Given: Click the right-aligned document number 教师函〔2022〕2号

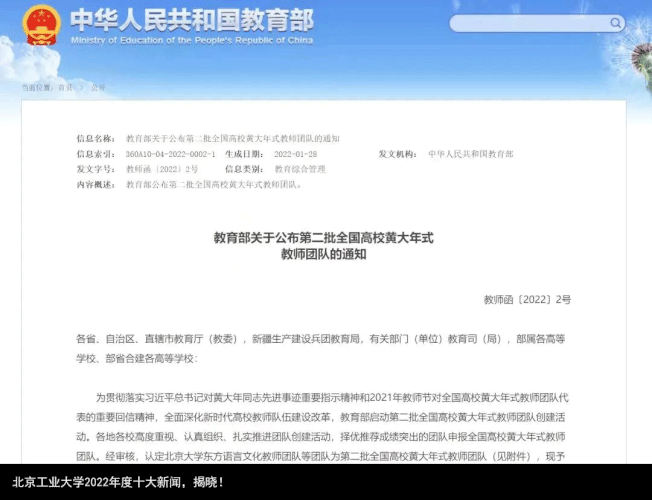Looking at the screenshot, I should [x=527, y=300].
